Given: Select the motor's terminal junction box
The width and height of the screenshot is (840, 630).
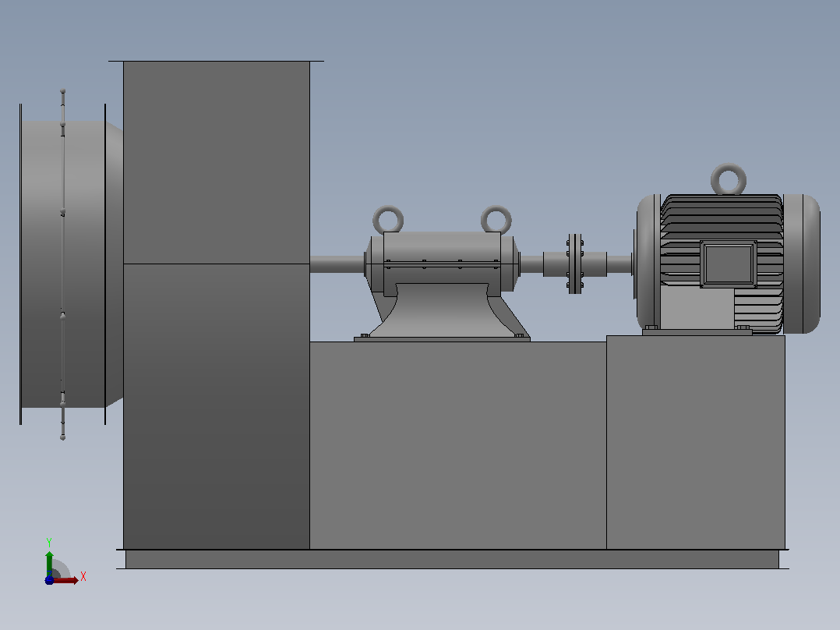Looking at the screenshot, I should [729, 264].
